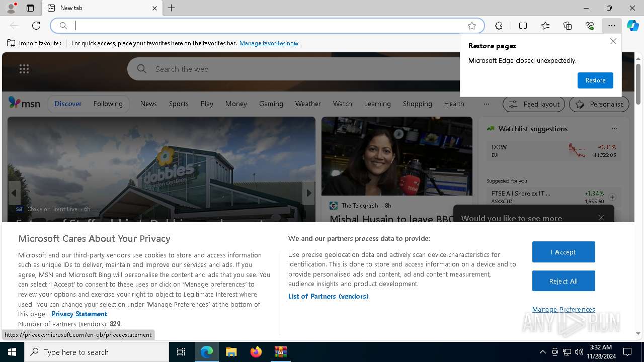The image size is (644, 362).
Task: Open the DOW stock entry
Action: 553,151
